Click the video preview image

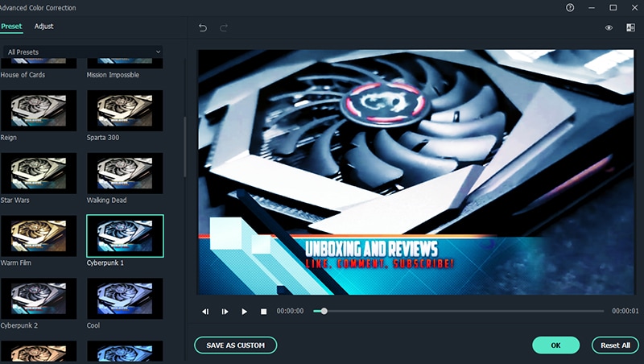point(415,172)
